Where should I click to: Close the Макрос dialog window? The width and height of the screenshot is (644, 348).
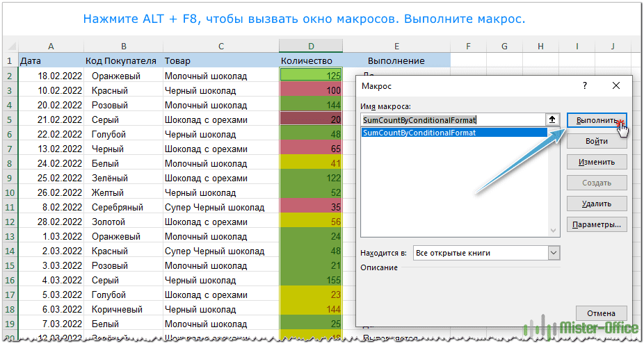coord(615,85)
